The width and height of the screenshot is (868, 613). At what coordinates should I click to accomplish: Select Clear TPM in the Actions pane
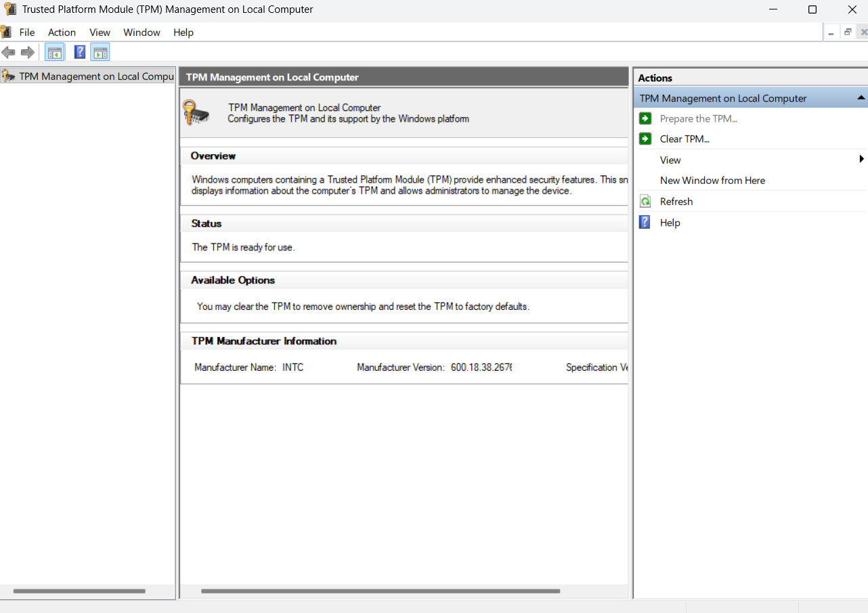pyautogui.click(x=684, y=139)
